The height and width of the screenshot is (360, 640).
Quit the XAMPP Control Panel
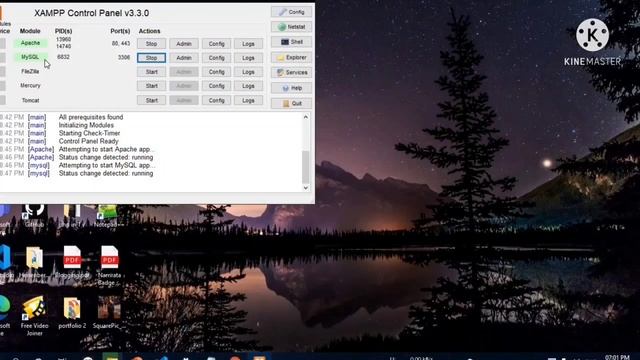[x=291, y=103]
